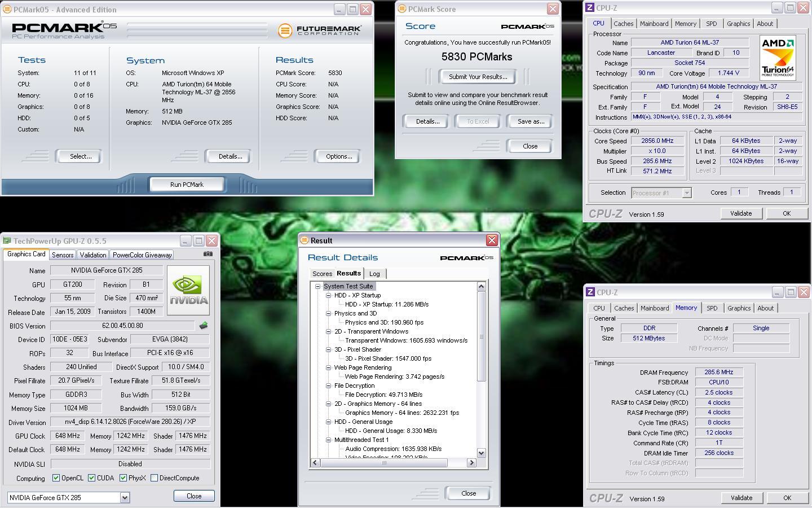
Task: Click the BIOS save chip icon in GPU-Z
Action: [204, 326]
